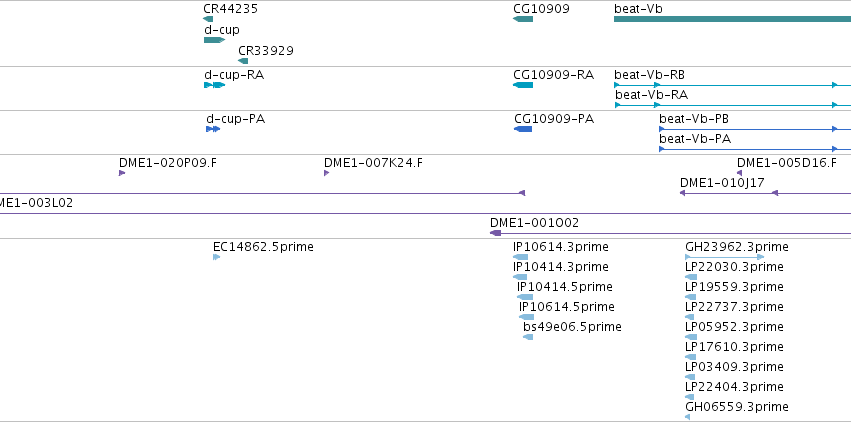The width and height of the screenshot is (851, 422).
Task: Click the GH06559.3prime label
Action: point(737,407)
